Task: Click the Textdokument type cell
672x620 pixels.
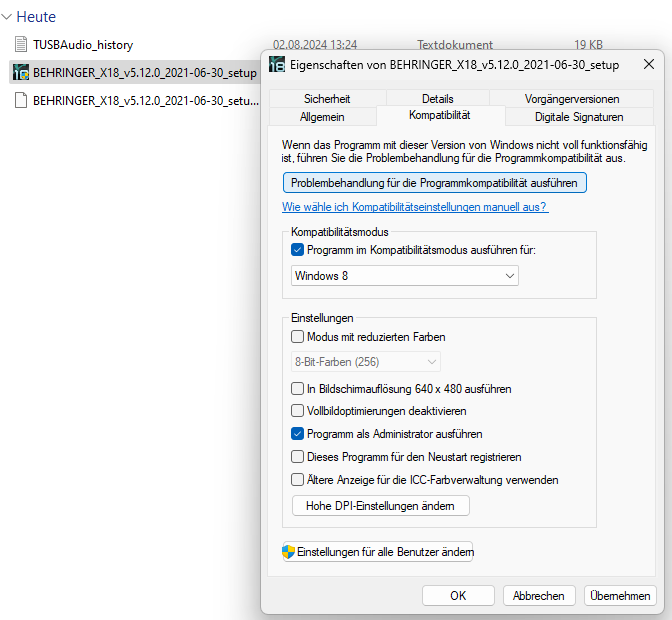Action: pyautogui.click(x=455, y=44)
